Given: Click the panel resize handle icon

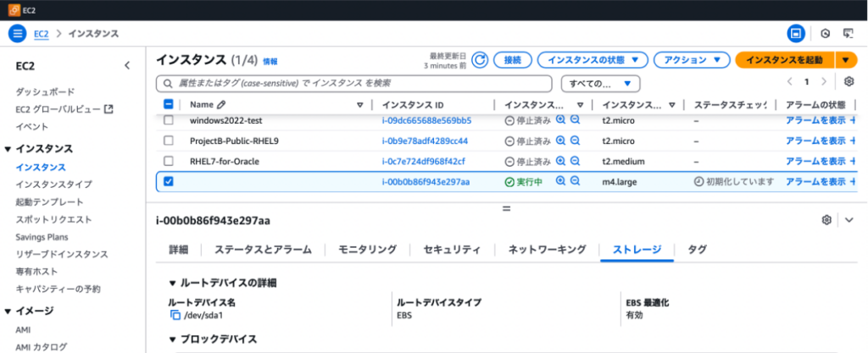Looking at the screenshot, I should [x=506, y=209].
